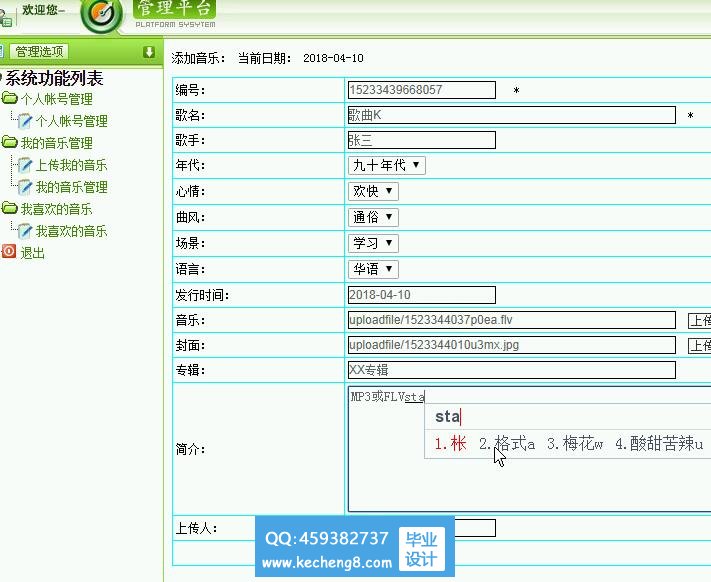Click the 上传 button next to 音乐 field
This screenshot has width=711, height=582.
pyautogui.click(x=700, y=320)
